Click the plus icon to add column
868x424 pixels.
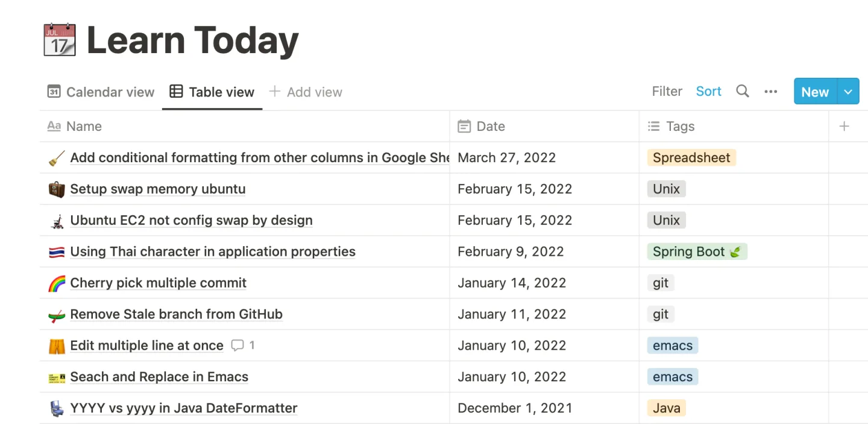point(844,126)
